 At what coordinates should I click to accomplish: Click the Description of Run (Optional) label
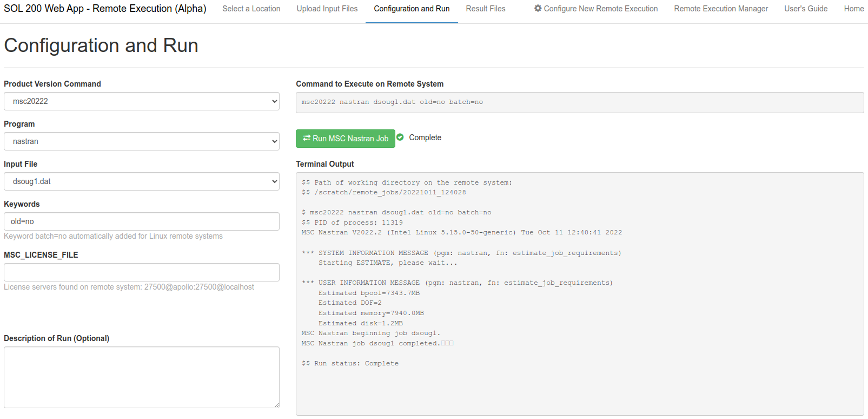[56, 338]
